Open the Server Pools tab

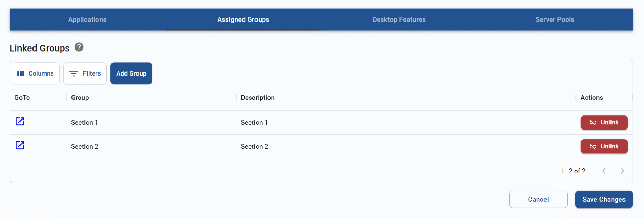click(x=555, y=19)
